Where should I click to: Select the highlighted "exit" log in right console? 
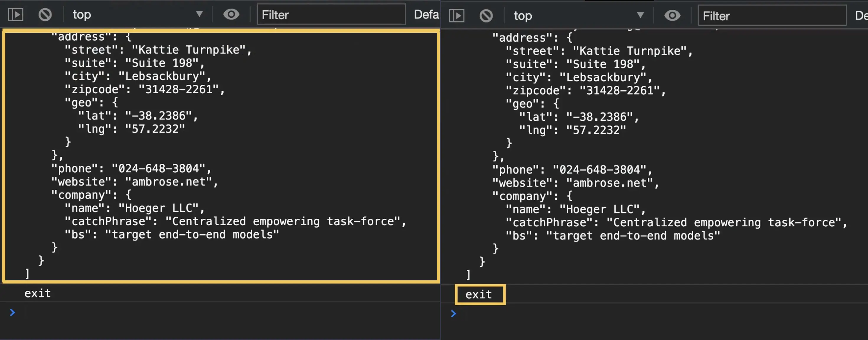pyautogui.click(x=479, y=295)
